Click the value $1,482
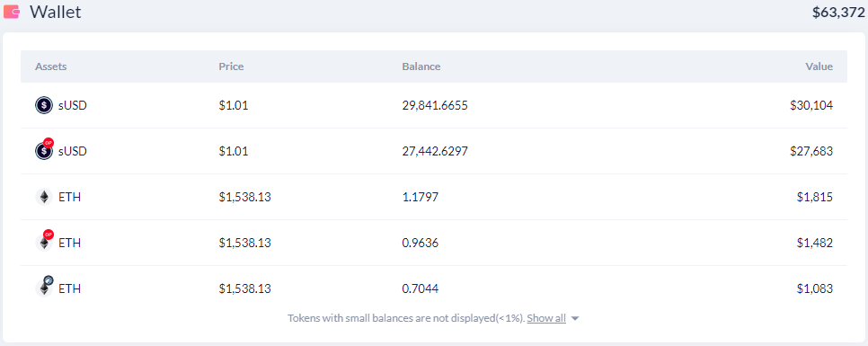Viewport: 868px width, 346px height. [x=815, y=243]
